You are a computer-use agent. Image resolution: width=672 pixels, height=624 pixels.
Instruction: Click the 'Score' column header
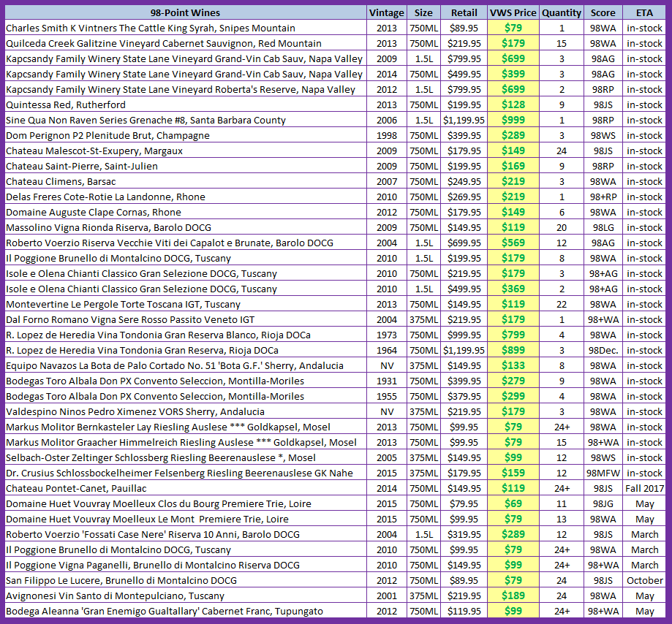[x=603, y=13]
